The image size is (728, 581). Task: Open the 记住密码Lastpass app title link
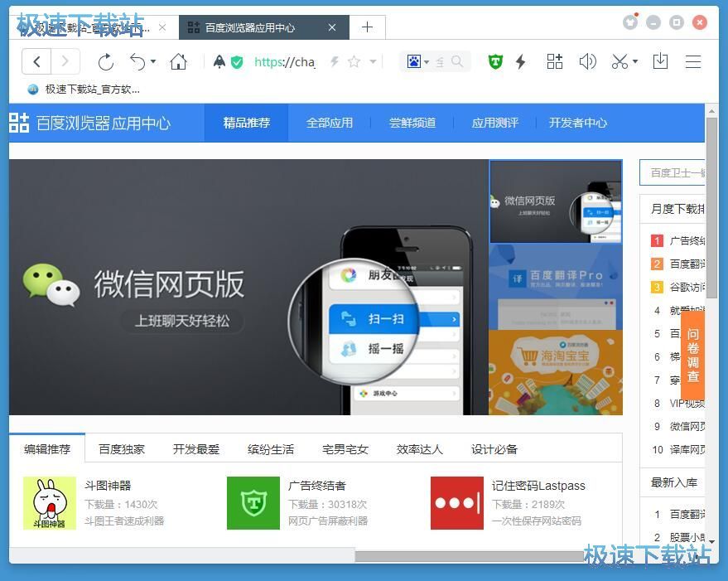click(x=538, y=486)
